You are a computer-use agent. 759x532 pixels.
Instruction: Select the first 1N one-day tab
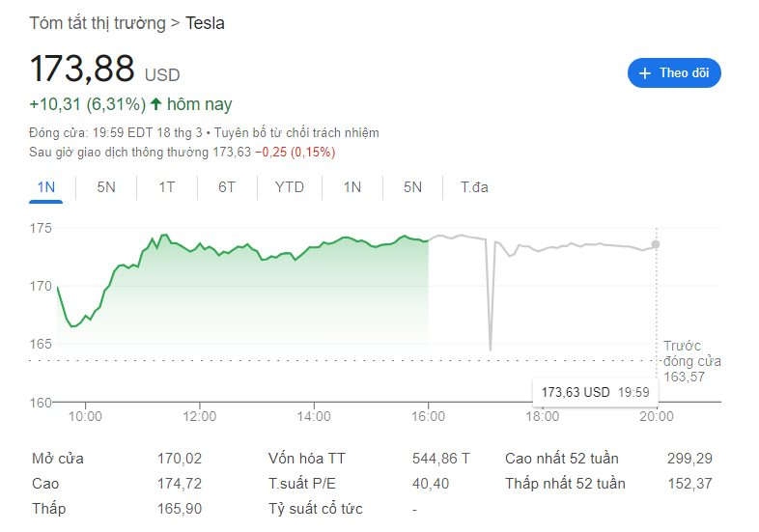(x=46, y=187)
